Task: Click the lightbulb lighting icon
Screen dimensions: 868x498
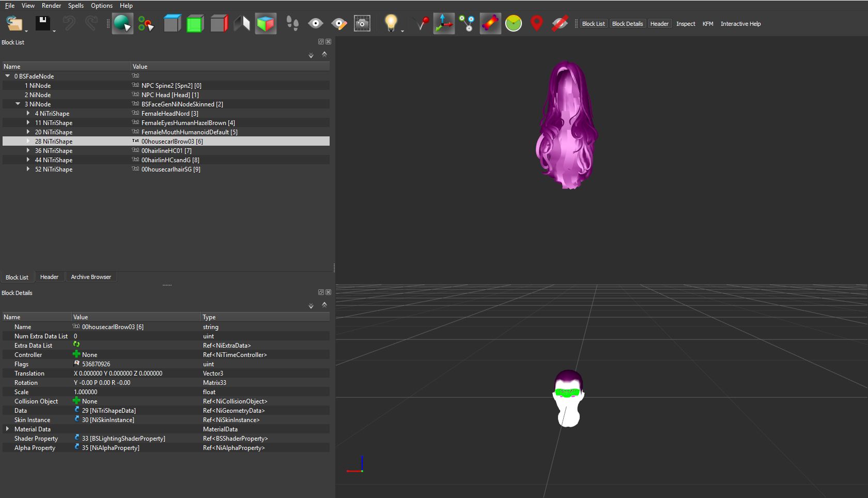Action: (x=391, y=24)
